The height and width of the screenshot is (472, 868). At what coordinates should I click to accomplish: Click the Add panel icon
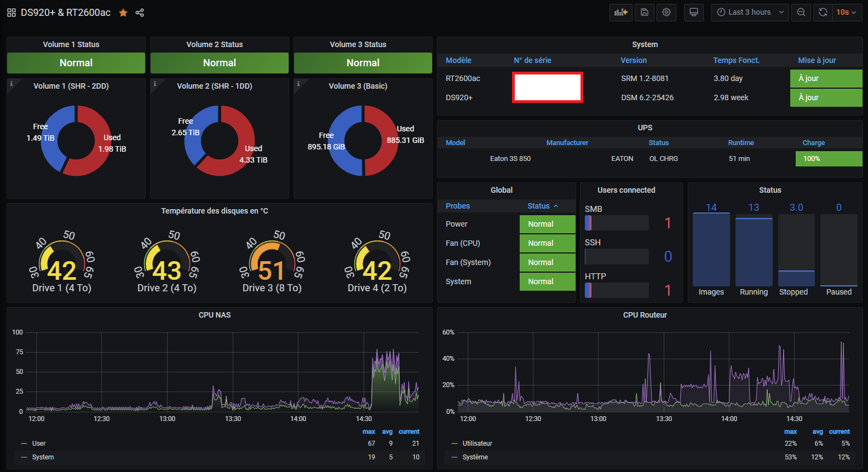[620, 13]
